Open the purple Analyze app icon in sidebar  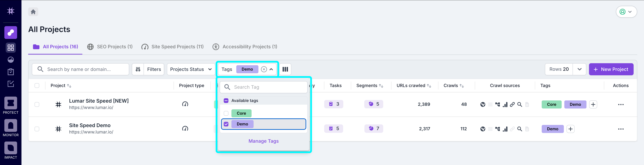tap(11, 33)
